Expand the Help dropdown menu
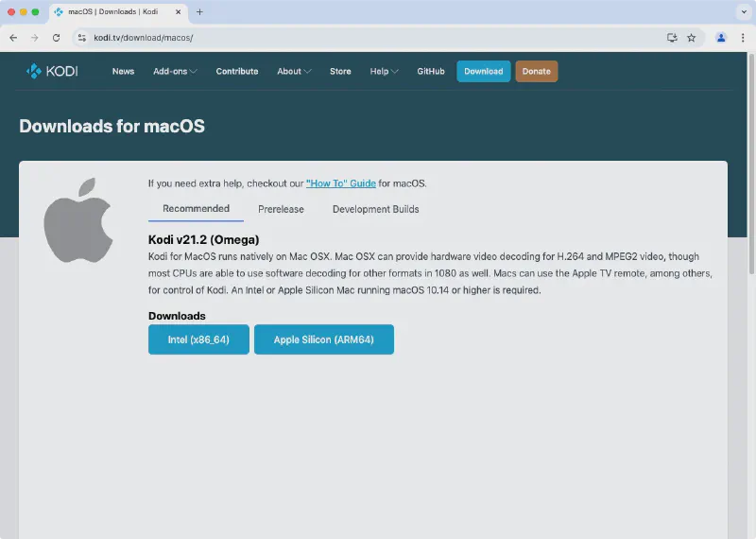This screenshot has height=539, width=756. coord(384,71)
